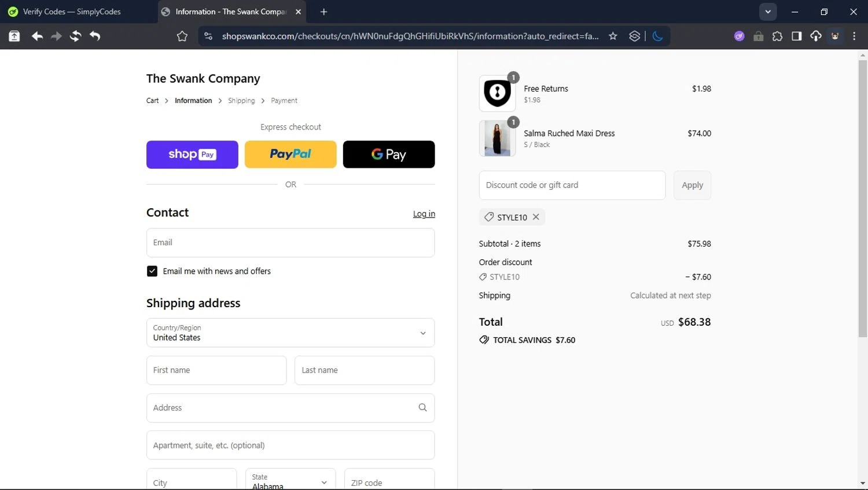Click the scrollbar down arrow
This screenshot has width=868, height=490.
click(863, 484)
